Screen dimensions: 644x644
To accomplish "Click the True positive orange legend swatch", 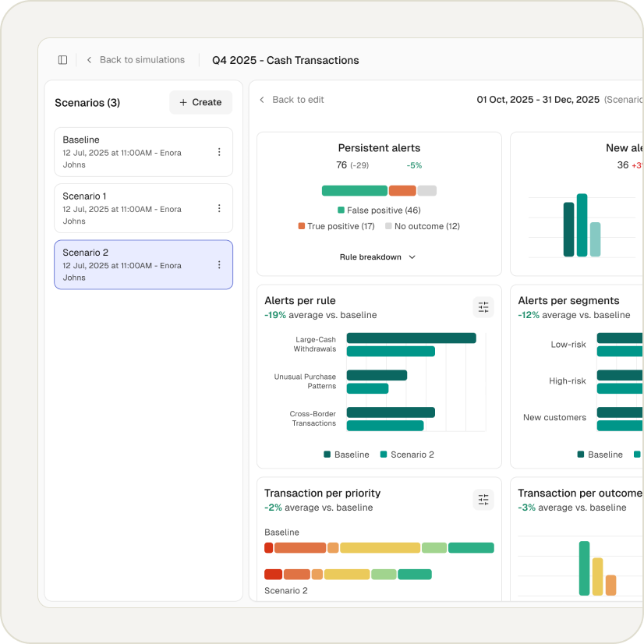I will pos(302,226).
